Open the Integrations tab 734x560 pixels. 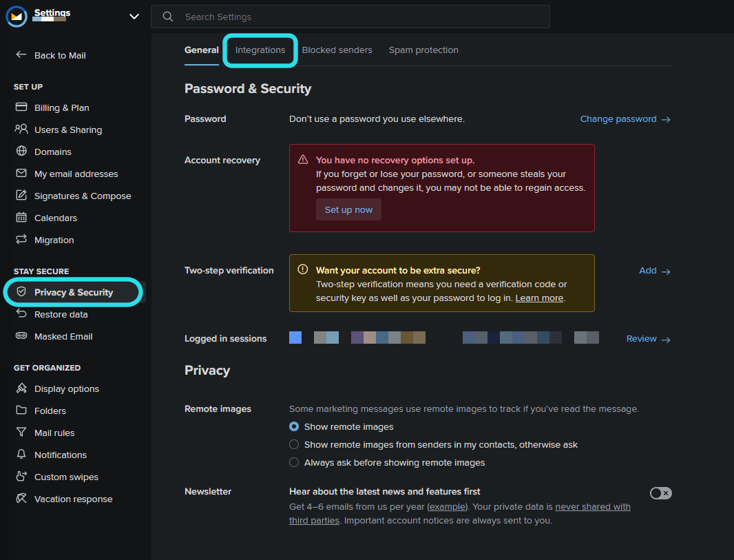tap(260, 50)
